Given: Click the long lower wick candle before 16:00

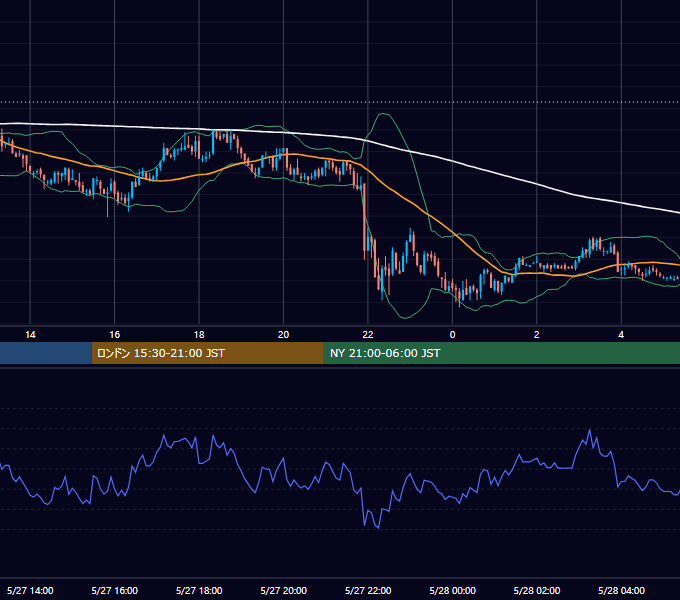Looking at the screenshot, I should point(108,201).
